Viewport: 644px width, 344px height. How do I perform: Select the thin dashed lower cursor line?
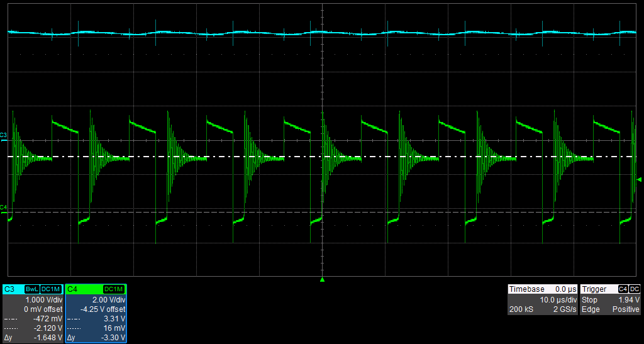pyautogui.click(x=322, y=212)
